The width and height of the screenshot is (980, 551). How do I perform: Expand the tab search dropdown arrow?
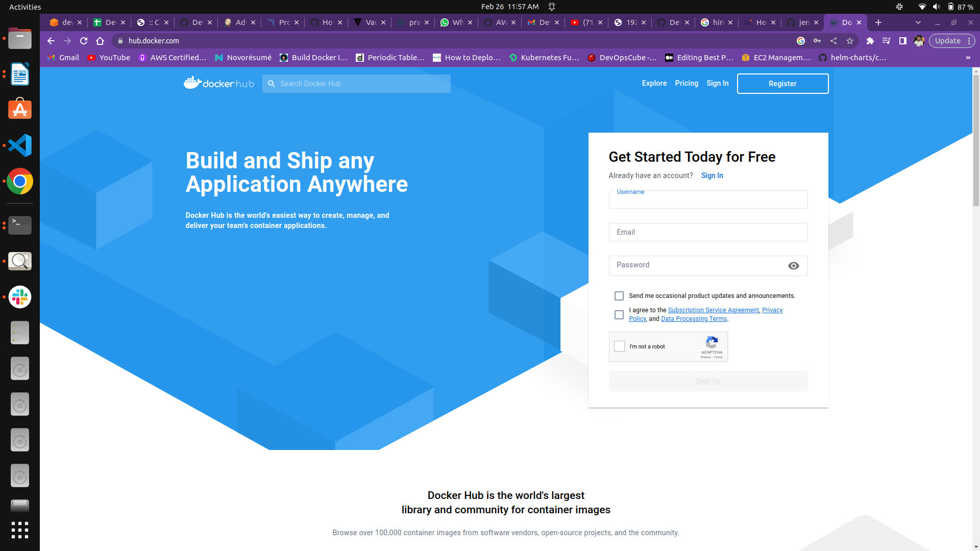click(918, 22)
